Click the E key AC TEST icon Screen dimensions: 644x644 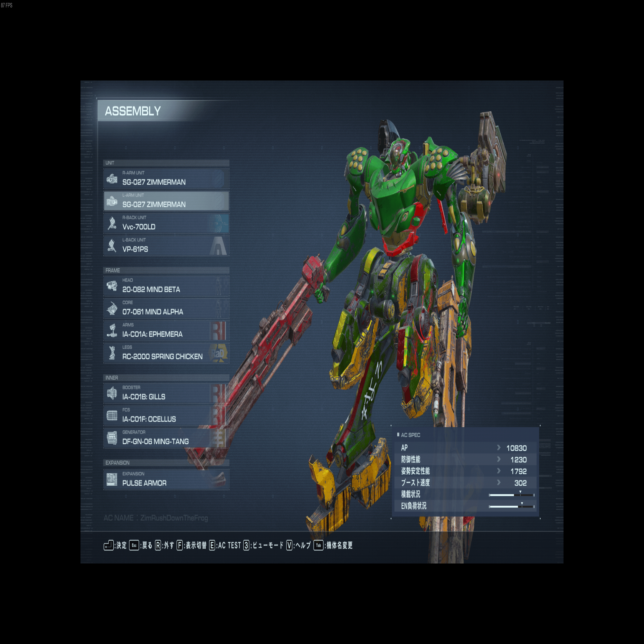(212, 546)
